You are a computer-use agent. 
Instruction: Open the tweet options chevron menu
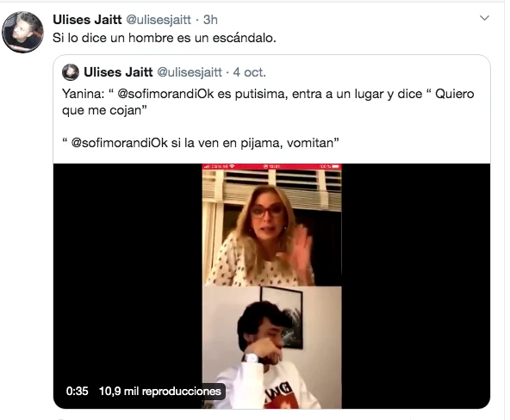[484, 18]
